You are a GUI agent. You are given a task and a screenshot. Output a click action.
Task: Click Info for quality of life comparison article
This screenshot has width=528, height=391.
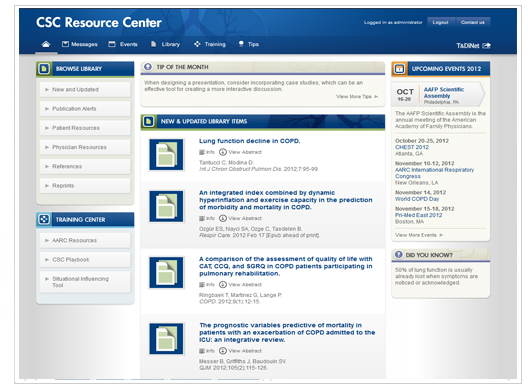[207, 285]
